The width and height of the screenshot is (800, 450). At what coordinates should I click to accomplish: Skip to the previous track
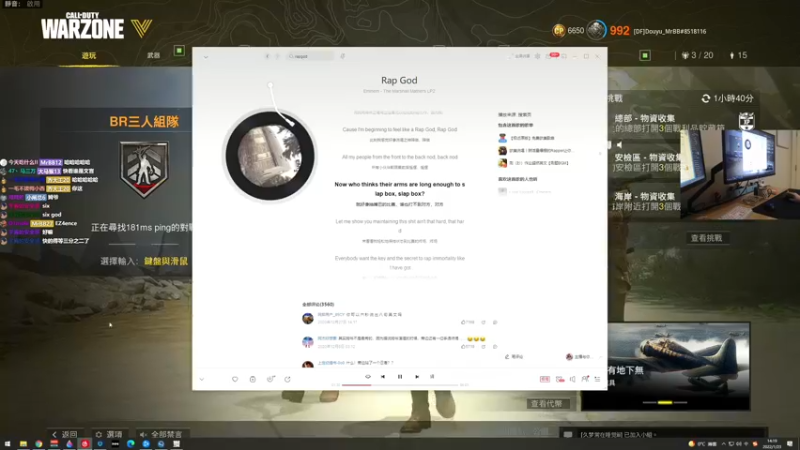coord(383,377)
